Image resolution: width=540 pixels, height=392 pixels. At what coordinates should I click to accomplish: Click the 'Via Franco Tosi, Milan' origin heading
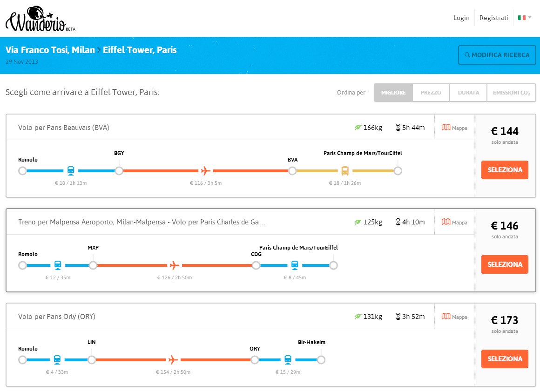point(50,50)
